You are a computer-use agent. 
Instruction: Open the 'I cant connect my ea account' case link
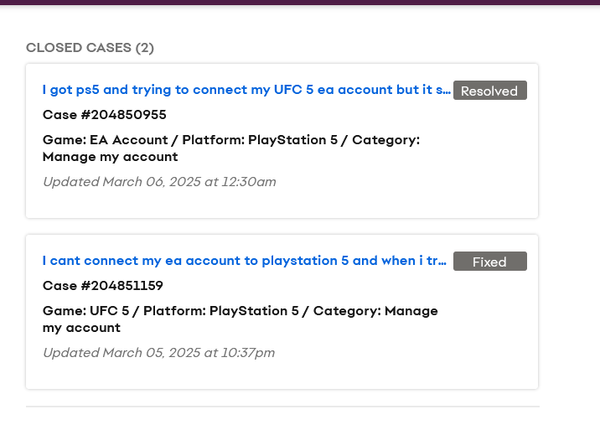pos(244,261)
